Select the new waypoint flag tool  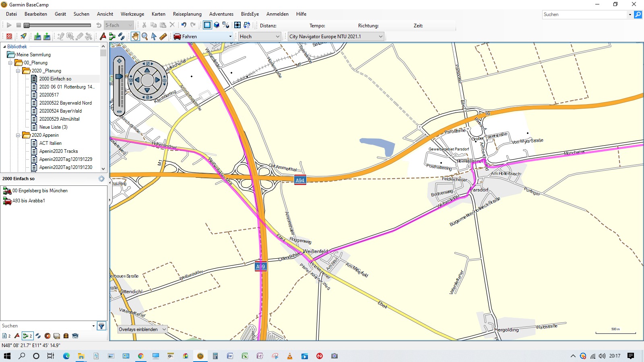[103, 37]
